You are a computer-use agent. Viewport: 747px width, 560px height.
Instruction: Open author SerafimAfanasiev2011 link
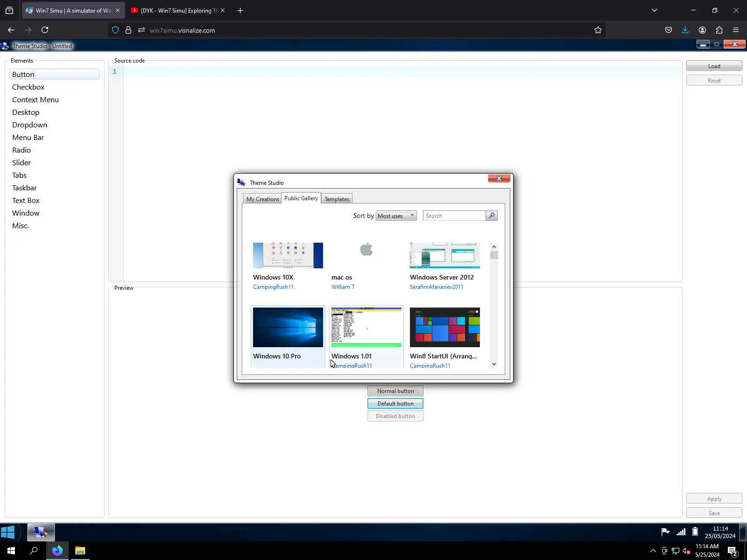[x=437, y=287]
